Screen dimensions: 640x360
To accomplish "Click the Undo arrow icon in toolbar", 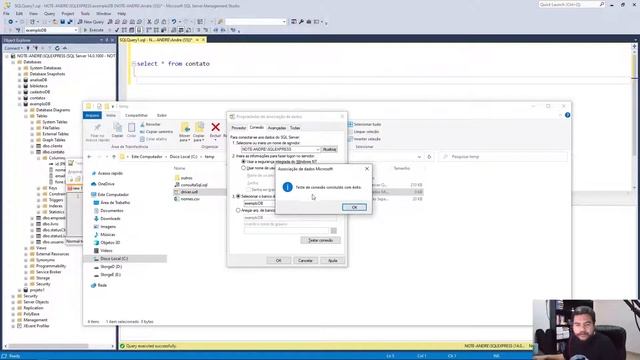I will pyautogui.click(x=174, y=22).
